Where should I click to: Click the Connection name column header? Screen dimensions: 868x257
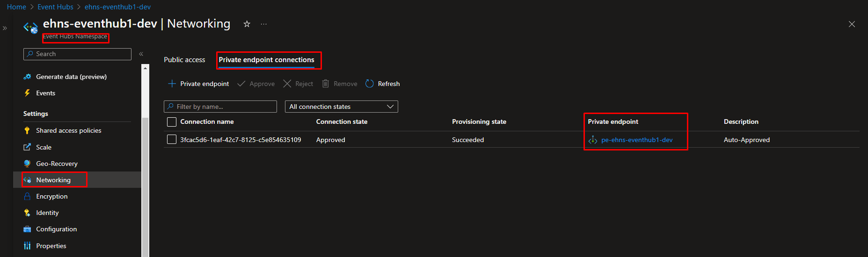[x=207, y=121]
